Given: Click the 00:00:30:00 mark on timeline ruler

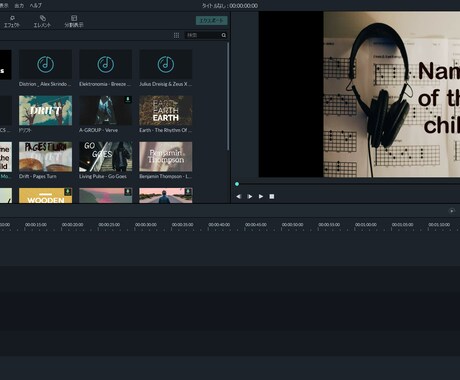Looking at the screenshot, I should tap(146, 225).
